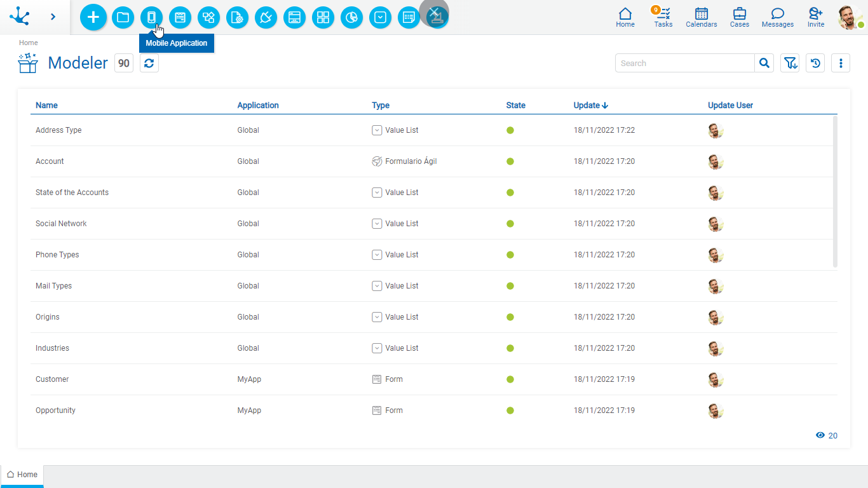Open the filter funnel options
The height and width of the screenshot is (488, 868).
point(790,63)
